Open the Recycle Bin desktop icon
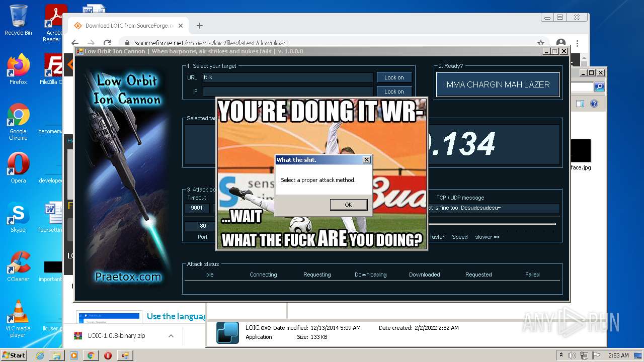This screenshot has width=644, height=362. click(x=18, y=21)
